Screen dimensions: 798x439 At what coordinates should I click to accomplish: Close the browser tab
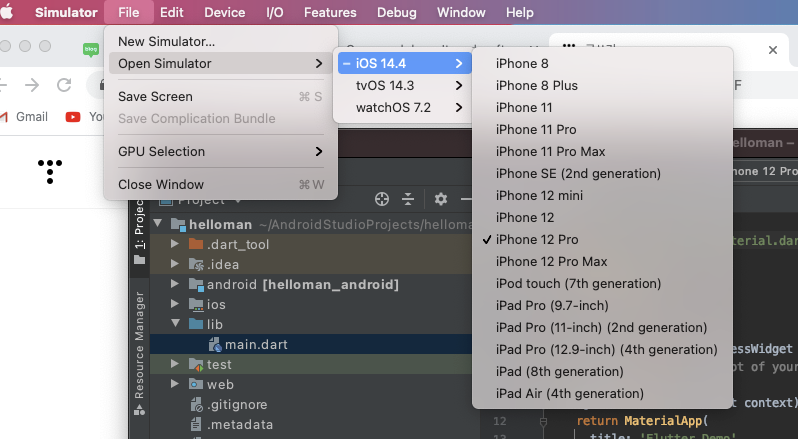(773, 50)
